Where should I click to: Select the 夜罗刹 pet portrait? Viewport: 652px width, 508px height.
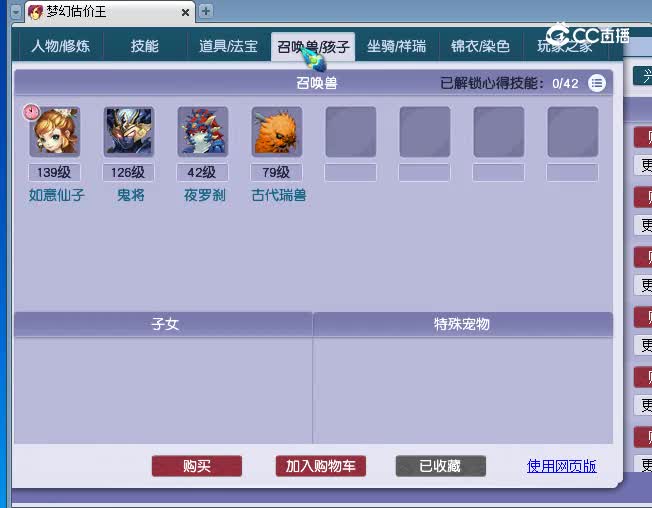(203, 131)
